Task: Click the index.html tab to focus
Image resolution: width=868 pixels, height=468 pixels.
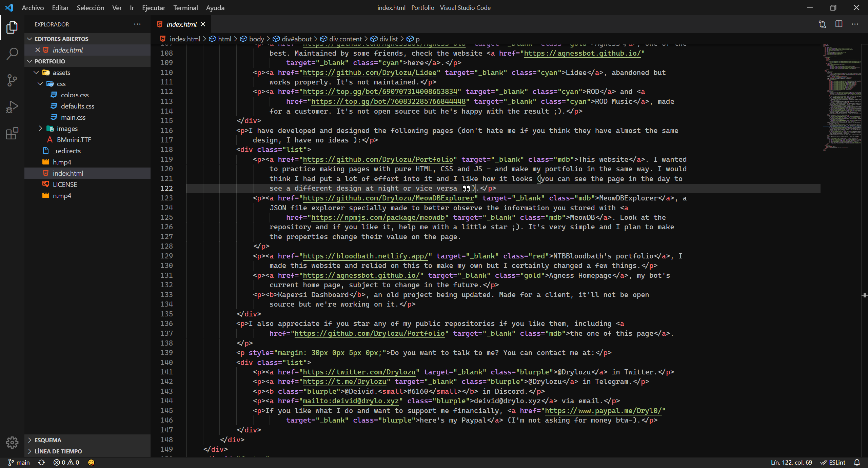Action: pos(181,24)
